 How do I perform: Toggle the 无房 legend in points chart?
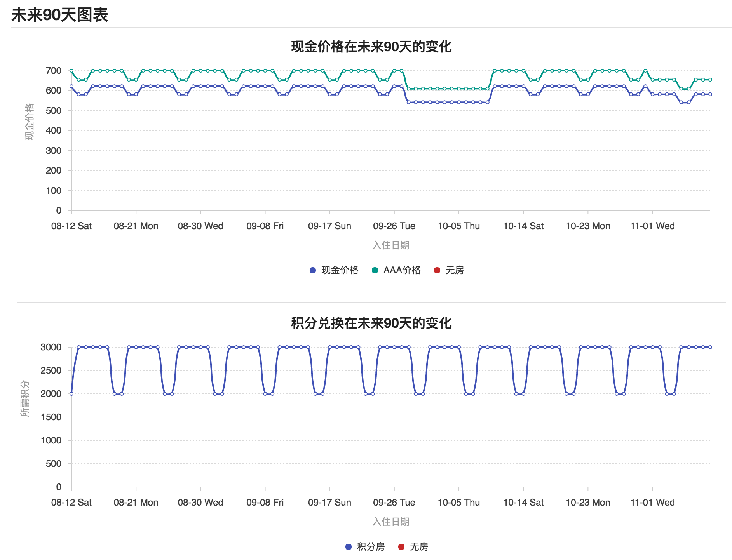(x=413, y=547)
